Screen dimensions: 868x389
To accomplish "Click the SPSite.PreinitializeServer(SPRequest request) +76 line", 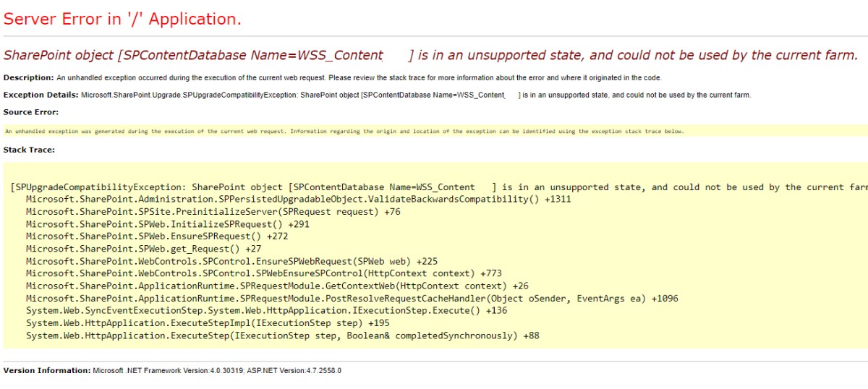I will pyautogui.click(x=213, y=212).
